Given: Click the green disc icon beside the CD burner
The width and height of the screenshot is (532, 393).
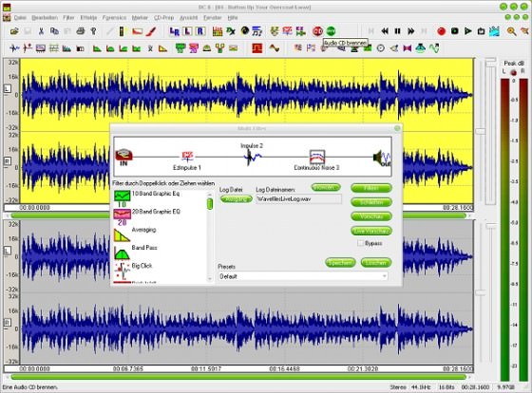Looking at the screenshot, I should pyautogui.click(x=332, y=31).
